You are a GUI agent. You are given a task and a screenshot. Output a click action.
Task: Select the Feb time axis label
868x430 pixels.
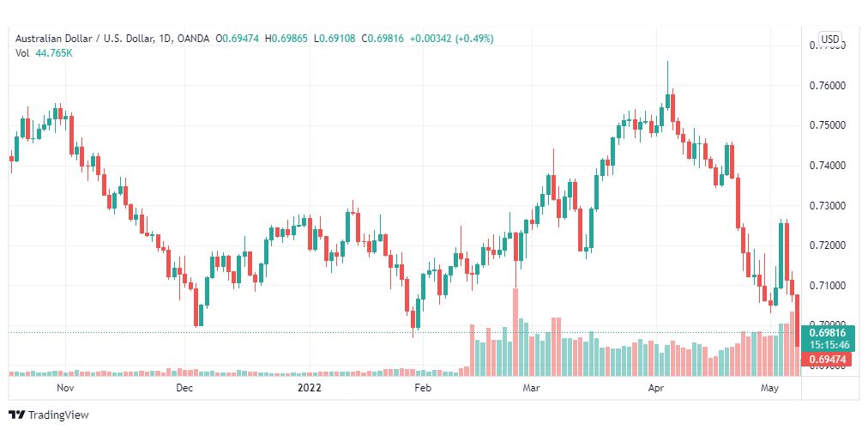[x=422, y=389]
